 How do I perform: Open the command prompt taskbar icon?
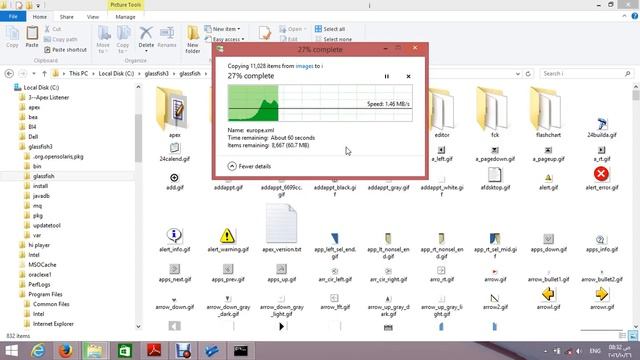pos(241,351)
